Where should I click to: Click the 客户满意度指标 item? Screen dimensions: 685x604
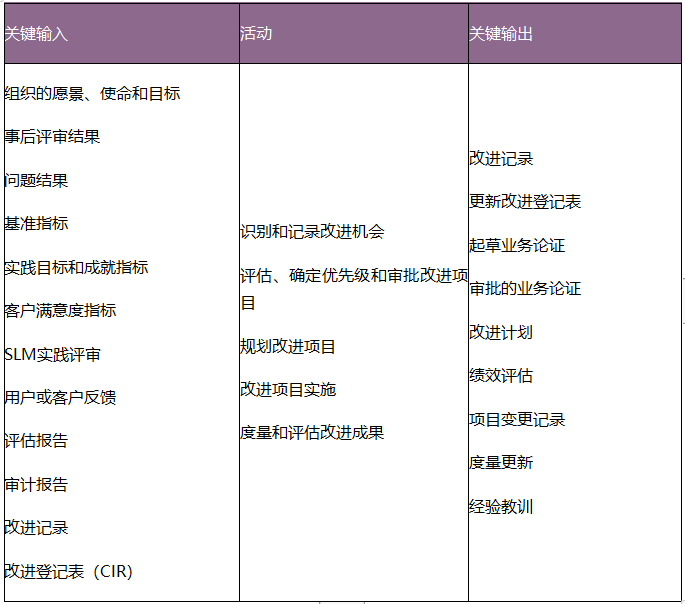coord(60,311)
